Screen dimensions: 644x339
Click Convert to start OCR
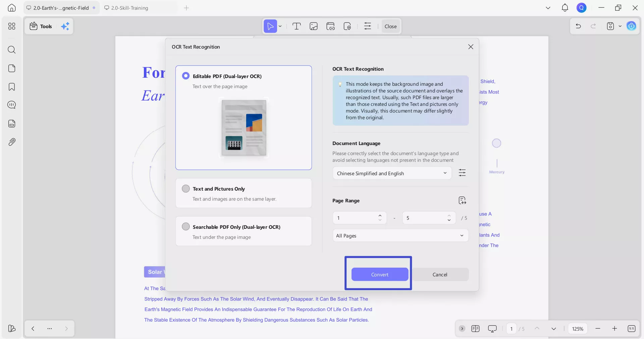click(x=380, y=274)
